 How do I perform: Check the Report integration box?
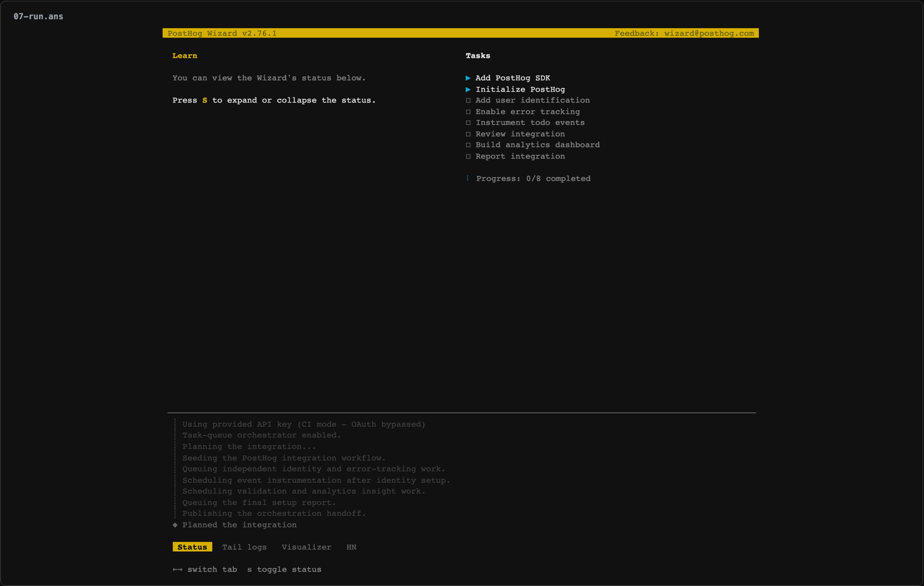tap(468, 157)
